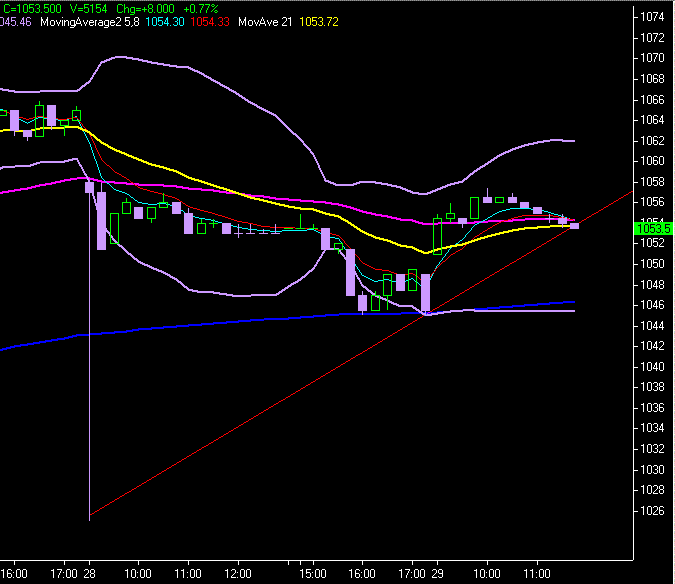Click the 1046 price axis label

click(x=652, y=305)
